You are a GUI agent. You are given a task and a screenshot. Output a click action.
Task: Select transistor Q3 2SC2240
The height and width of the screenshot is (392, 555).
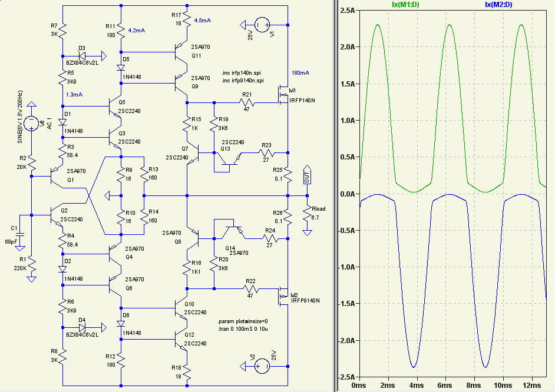115,137
